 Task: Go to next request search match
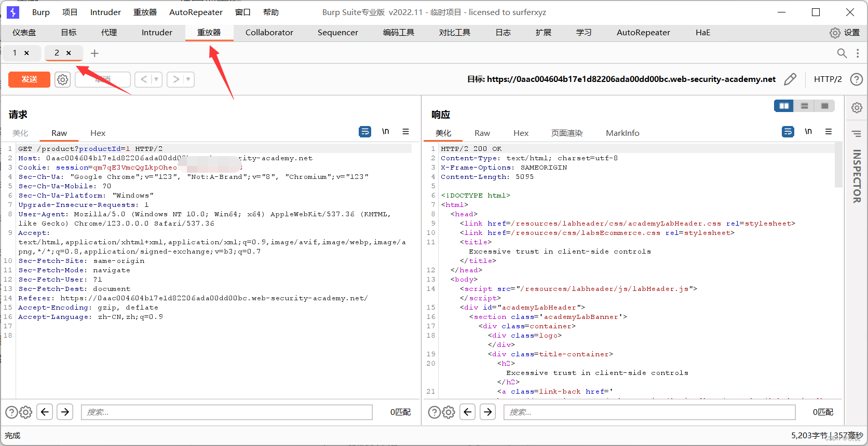pos(65,412)
